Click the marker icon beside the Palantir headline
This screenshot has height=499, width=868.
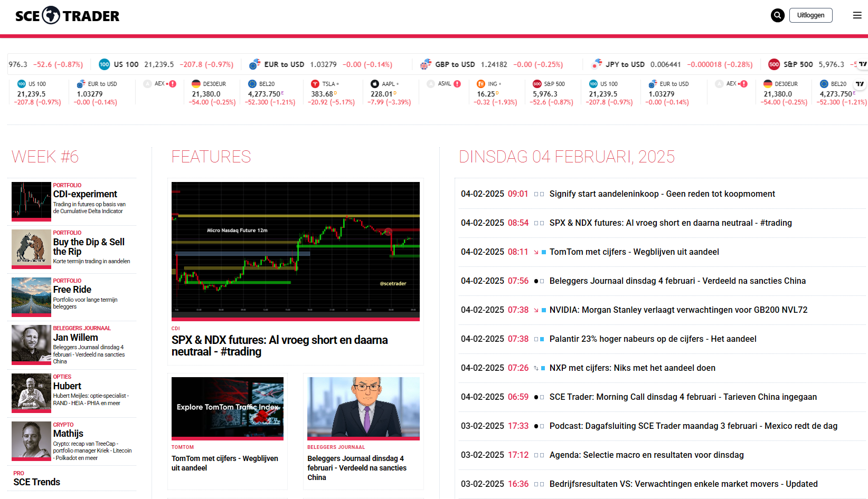tap(539, 339)
